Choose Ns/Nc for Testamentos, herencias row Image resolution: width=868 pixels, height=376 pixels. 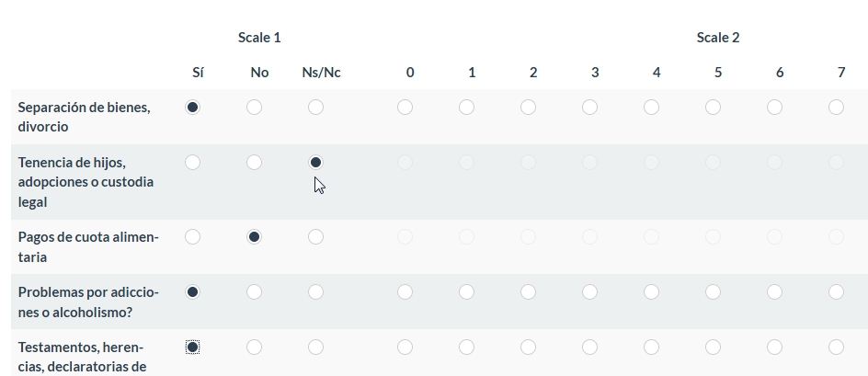click(315, 348)
